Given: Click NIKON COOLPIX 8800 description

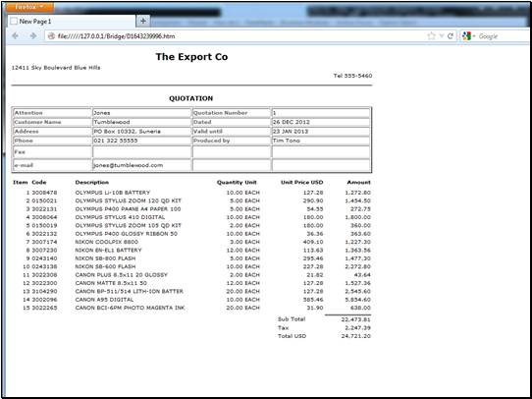Looking at the screenshot, I should point(107,242).
